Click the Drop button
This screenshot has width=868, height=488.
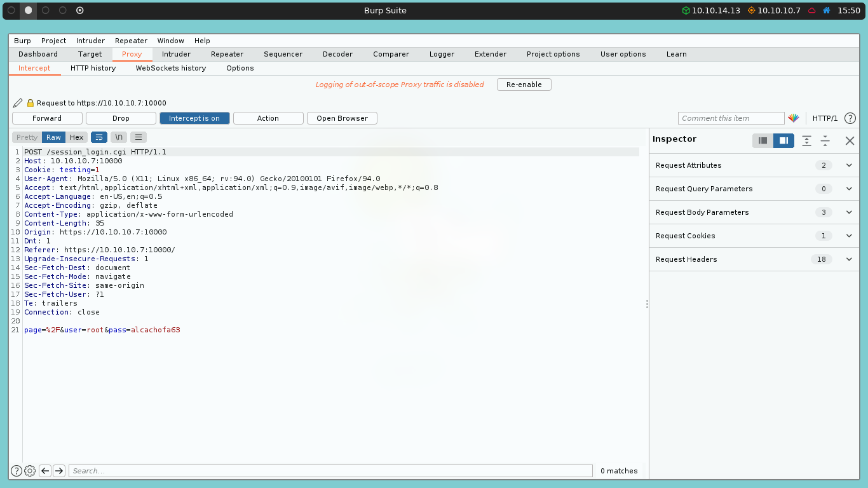coord(121,118)
